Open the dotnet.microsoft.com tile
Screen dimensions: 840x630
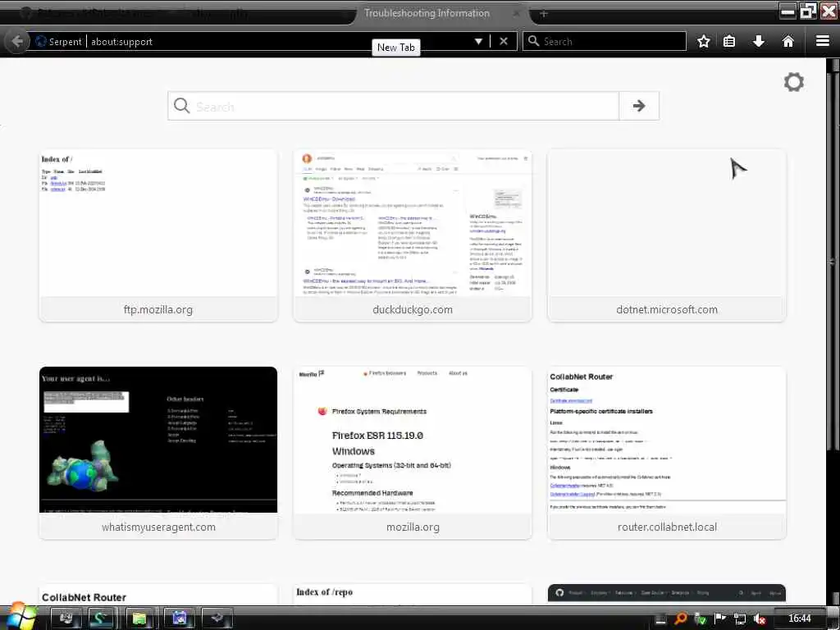pos(666,235)
